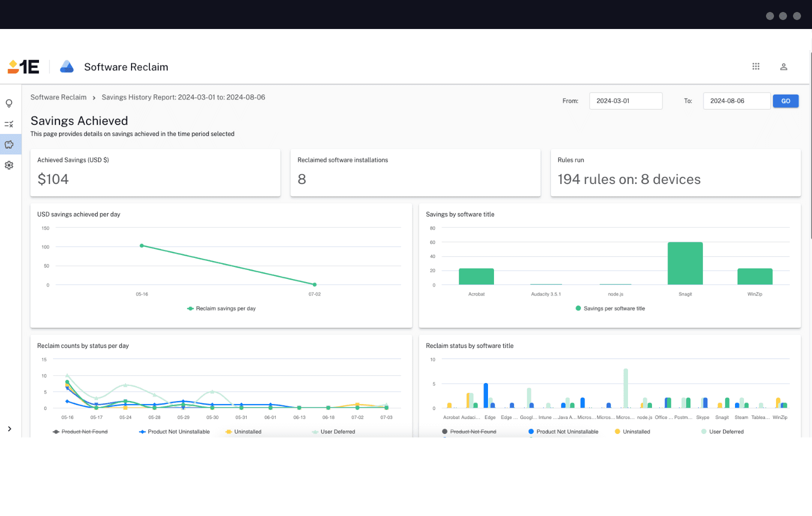Open the app grid launcher at top right
The height and width of the screenshot is (516, 812).
click(756, 66)
